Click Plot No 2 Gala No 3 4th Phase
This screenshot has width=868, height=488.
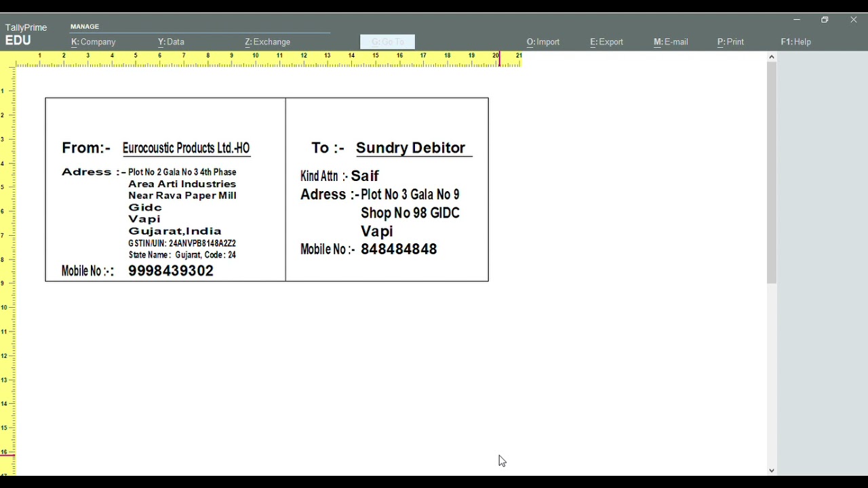[x=182, y=172]
